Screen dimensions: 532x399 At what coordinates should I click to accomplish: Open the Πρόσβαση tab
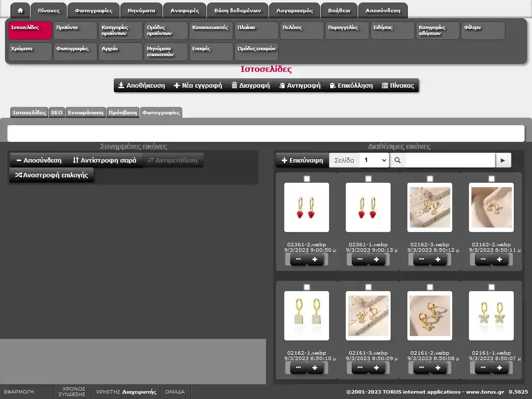click(123, 112)
